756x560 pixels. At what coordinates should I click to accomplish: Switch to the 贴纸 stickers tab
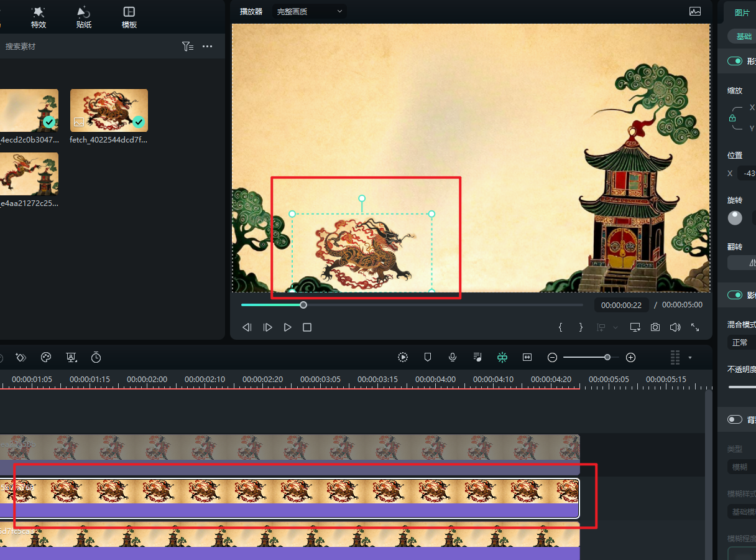84,17
